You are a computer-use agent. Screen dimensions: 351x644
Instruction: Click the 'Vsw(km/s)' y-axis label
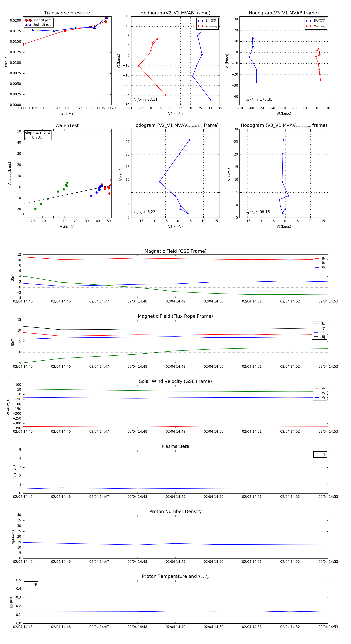point(8,407)
